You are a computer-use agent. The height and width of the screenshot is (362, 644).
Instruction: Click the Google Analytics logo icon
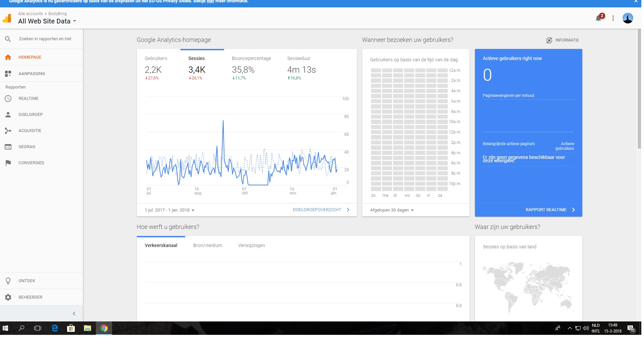7,18
